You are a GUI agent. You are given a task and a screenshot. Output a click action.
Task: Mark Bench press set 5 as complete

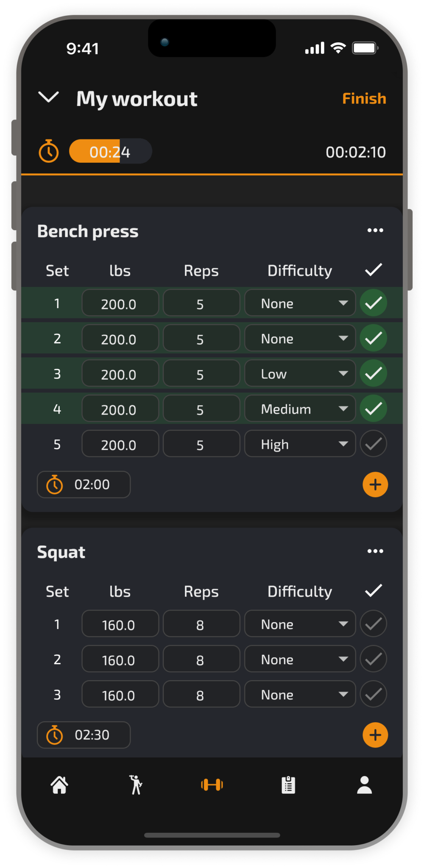point(373,443)
